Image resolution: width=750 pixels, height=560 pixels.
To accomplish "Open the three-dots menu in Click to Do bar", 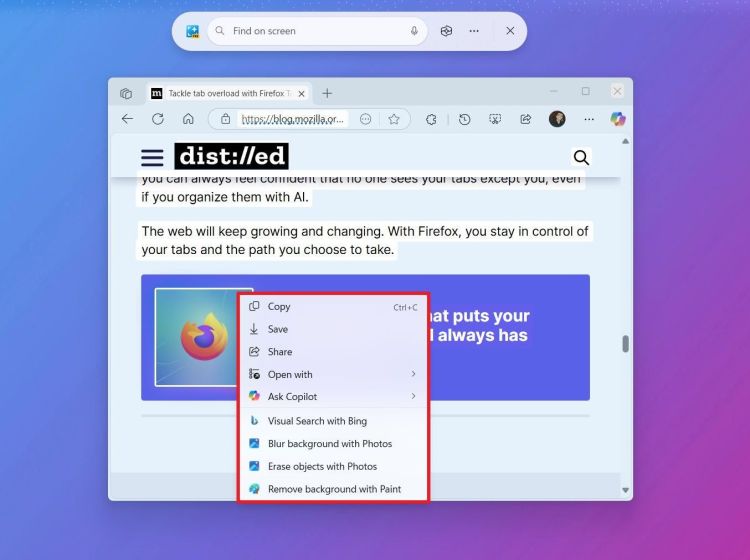I will 474,31.
